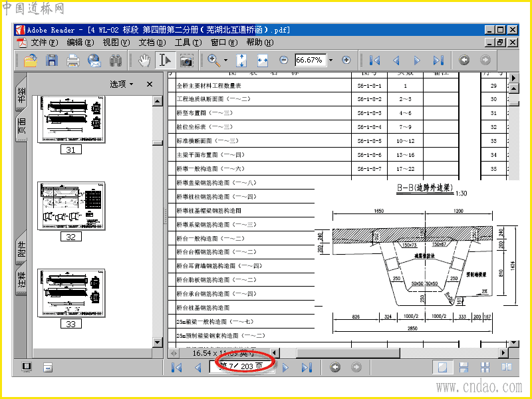This screenshot has width=532, height=399.
Task: Switch to the 书签 side tab
Action: (x=21, y=95)
